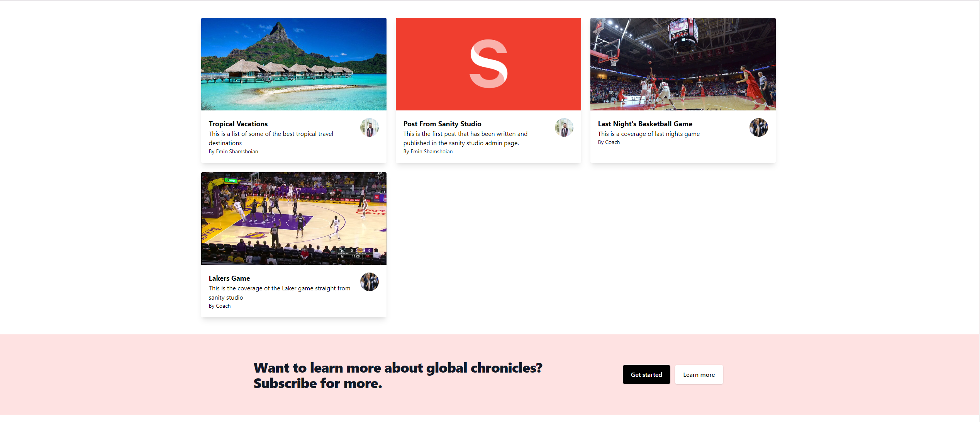Click author avatar on Tropical Vacations card

click(x=369, y=127)
